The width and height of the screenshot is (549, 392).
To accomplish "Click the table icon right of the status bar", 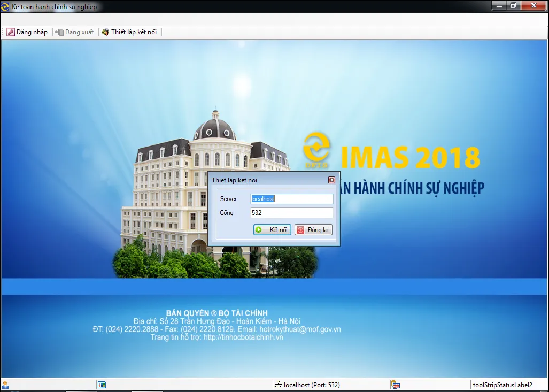I will click(x=395, y=384).
